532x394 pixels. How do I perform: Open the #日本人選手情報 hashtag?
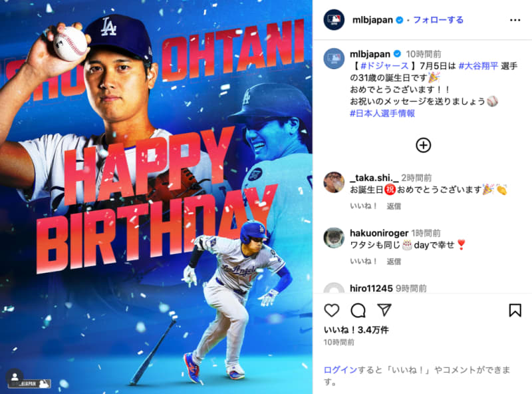point(382,113)
